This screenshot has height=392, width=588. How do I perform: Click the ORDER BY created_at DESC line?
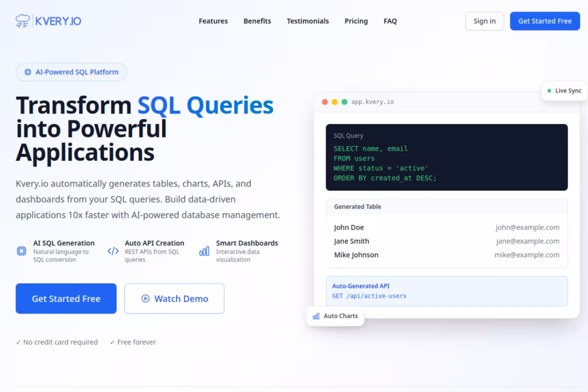click(385, 178)
